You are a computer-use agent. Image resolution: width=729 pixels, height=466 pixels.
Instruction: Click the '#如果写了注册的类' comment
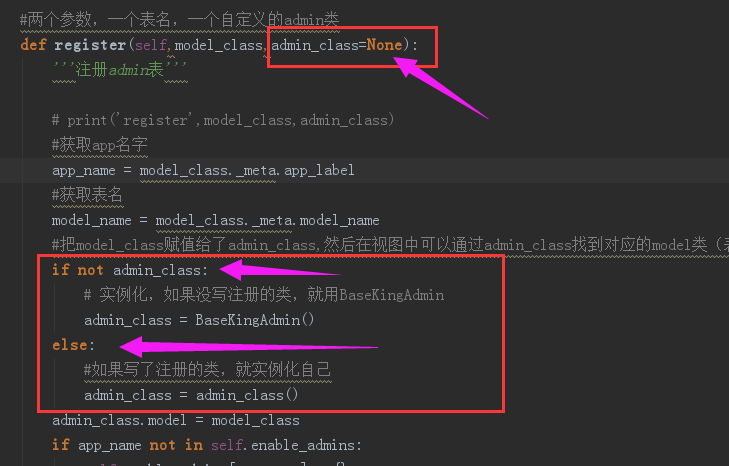coord(207,370)
